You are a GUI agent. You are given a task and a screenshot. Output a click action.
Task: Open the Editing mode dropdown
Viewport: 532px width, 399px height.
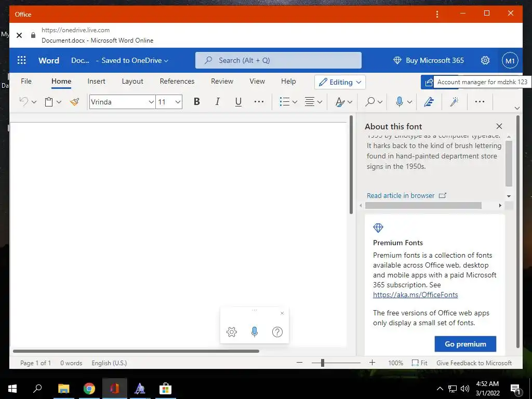tap(340, 82)
